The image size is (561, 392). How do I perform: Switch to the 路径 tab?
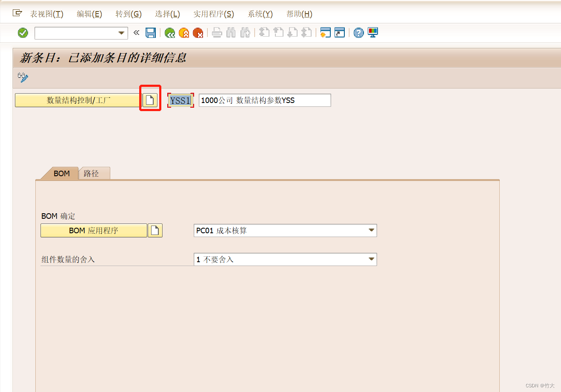point(94,173)
